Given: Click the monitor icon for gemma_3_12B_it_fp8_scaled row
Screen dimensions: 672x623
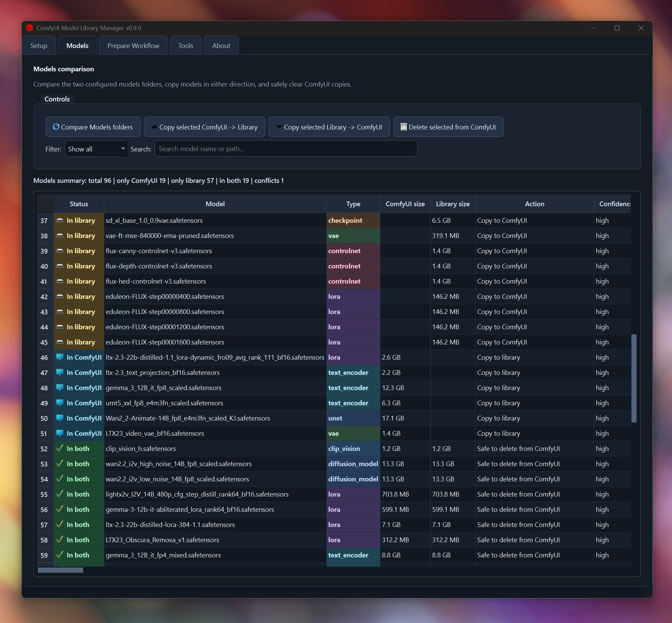Looking at the screenshot, I should click(x=60, y=388).
